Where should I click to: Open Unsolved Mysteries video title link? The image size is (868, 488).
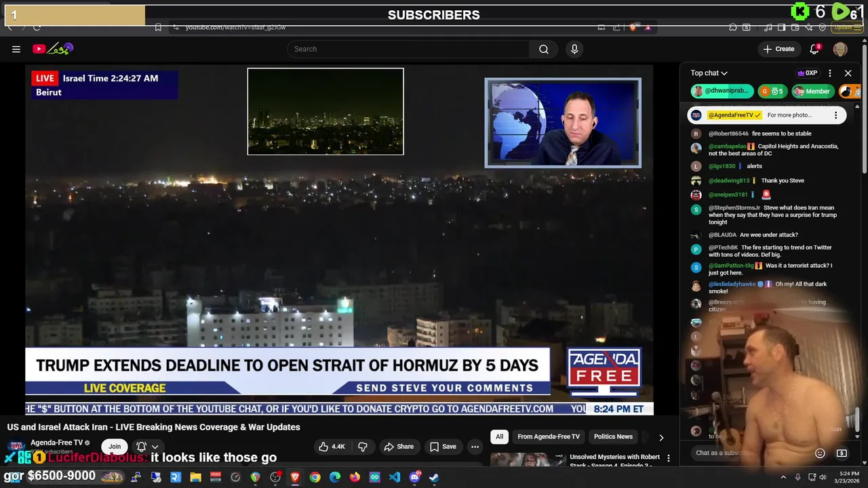click(x=614, y=460)
